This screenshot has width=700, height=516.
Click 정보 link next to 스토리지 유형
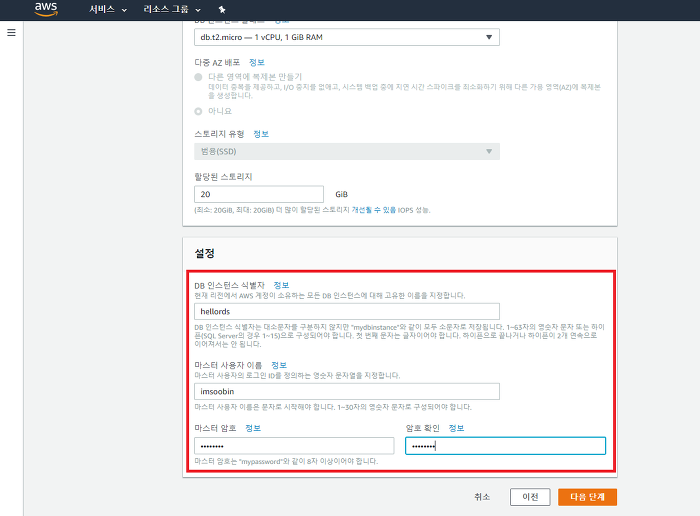tap(261, 134)
